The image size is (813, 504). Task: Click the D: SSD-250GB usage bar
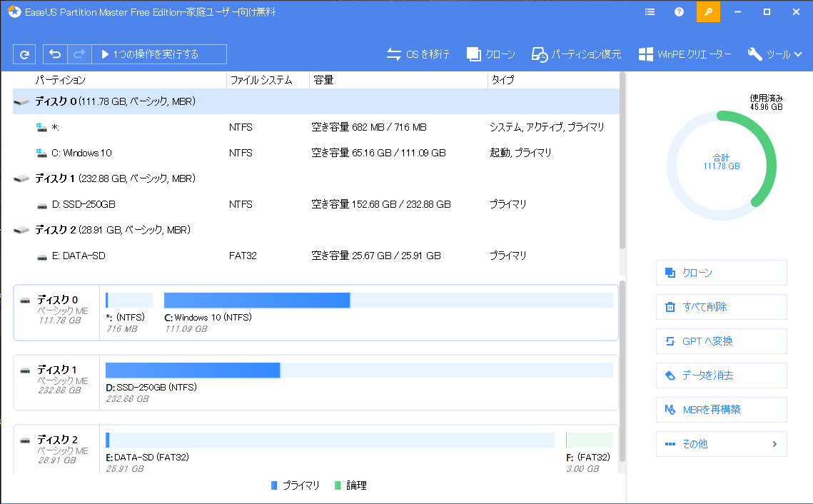click(x=358, y=370)
